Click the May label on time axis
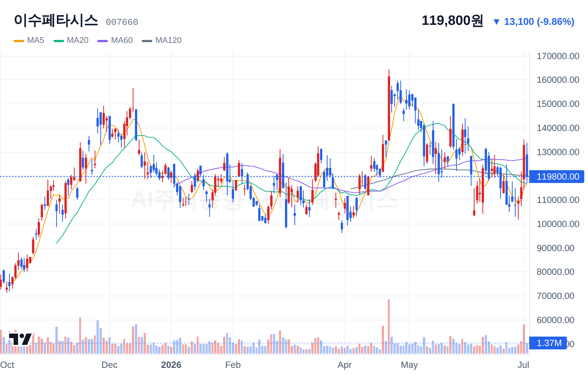This screenshot has width=588, height=375. pyautogui.click(x=409, y=365)
